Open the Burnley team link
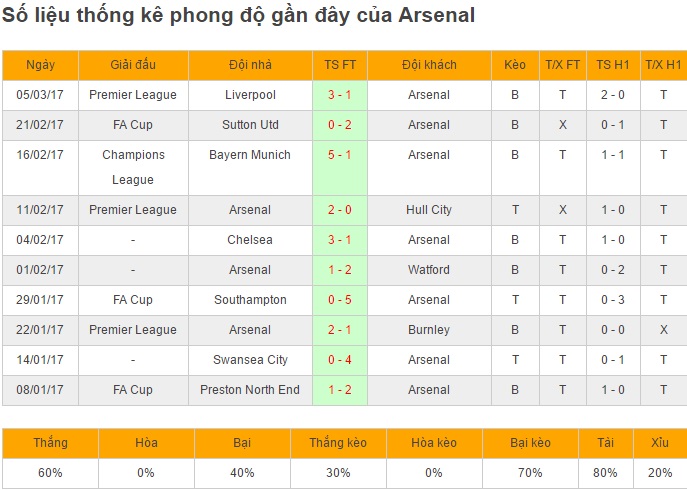The image size is (687, 490). 429,330
